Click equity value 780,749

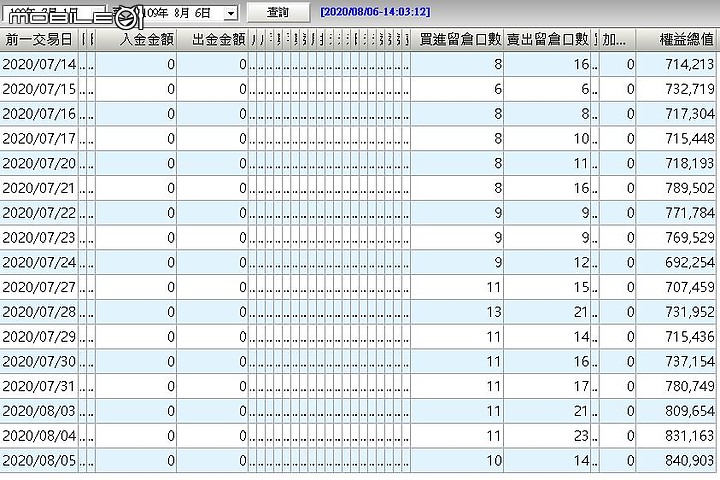690,387
